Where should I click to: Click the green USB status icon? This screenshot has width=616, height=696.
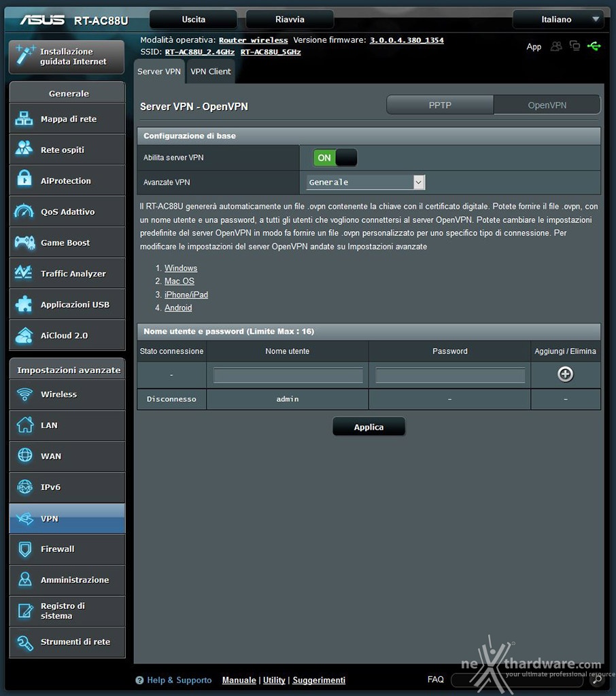pos(594,46)
